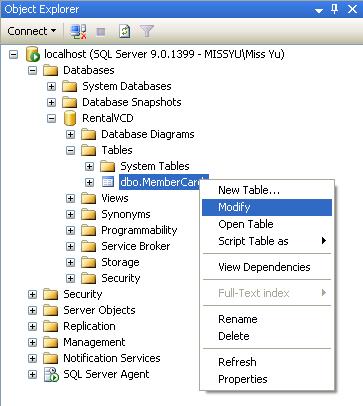Click the Database Diagrams folder icon
This screenshot has height=406, width=363.
pos(89,134)
